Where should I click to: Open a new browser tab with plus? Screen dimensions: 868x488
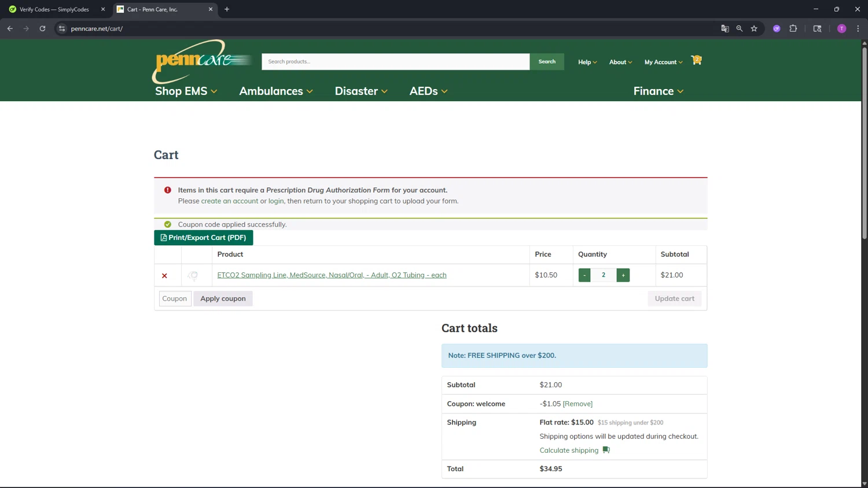227,9
